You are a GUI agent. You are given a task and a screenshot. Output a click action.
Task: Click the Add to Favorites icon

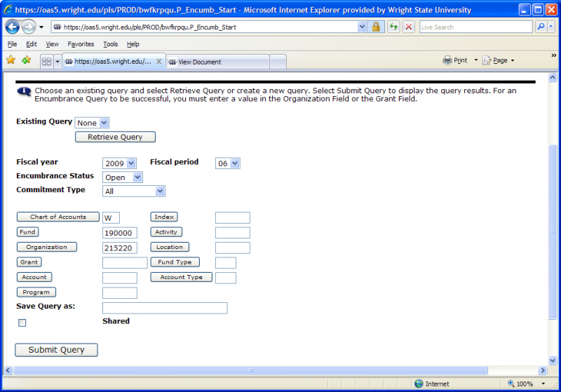[26, 60]
